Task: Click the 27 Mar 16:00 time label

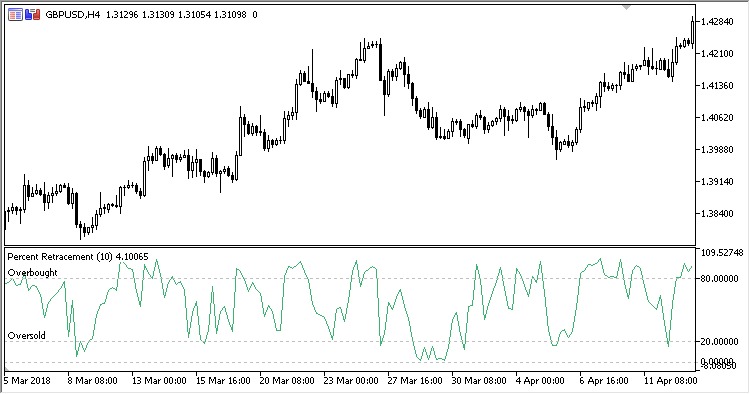Action: click(415, 381)
